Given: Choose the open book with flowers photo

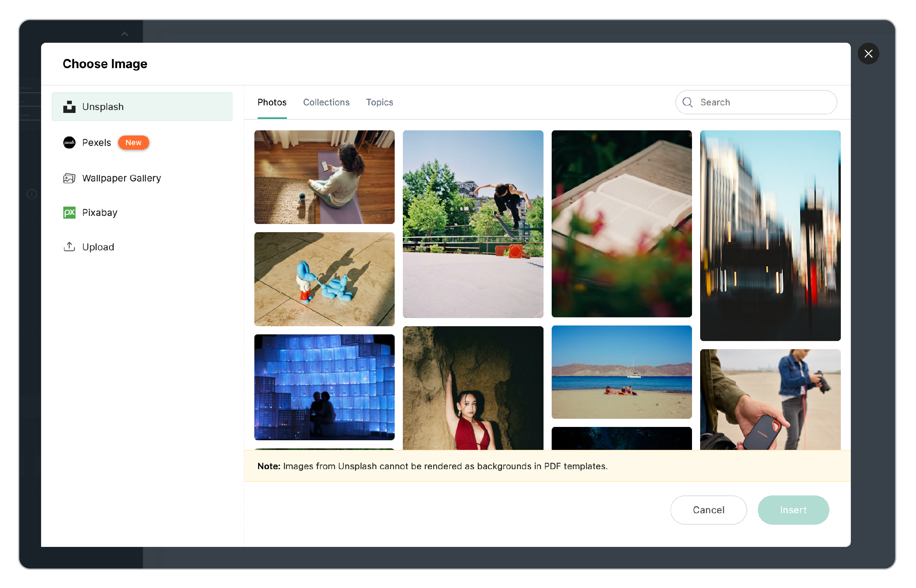Looking at the screenshot, I should 621,224.
